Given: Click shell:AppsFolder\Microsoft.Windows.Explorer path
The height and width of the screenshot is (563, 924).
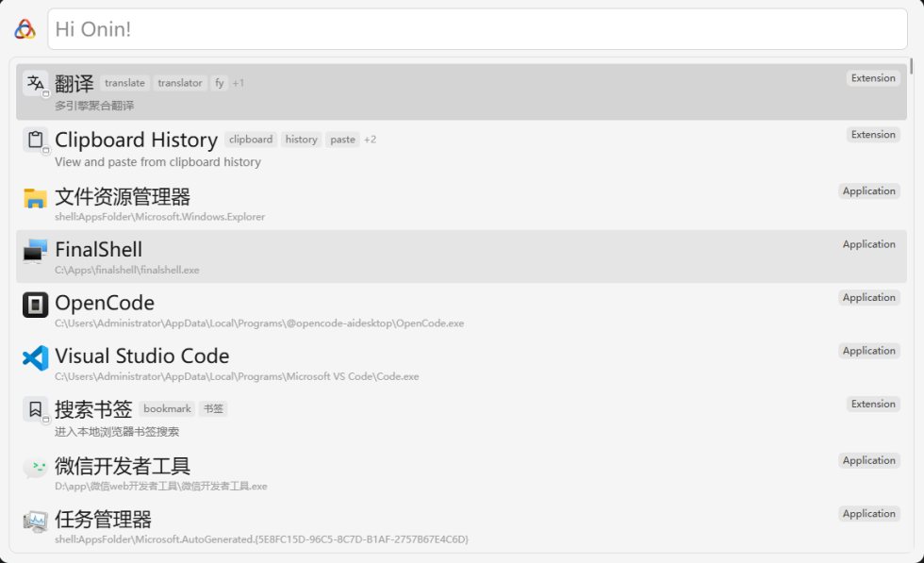Looking at the screenshot, I should point(159,216).
